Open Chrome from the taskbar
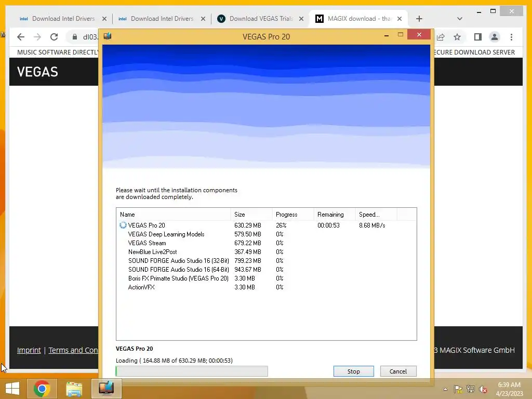Viewport: 532px width, 399px height. click(x=42, y=389)
